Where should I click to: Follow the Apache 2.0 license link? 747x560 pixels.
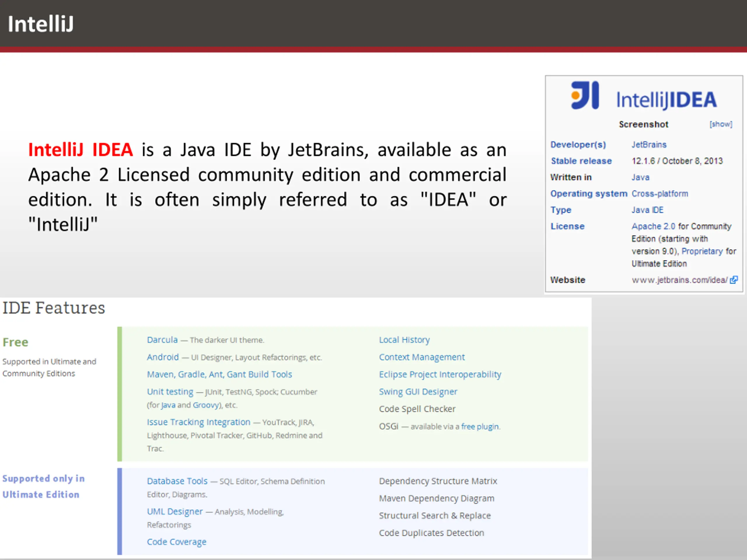point(653,226)
